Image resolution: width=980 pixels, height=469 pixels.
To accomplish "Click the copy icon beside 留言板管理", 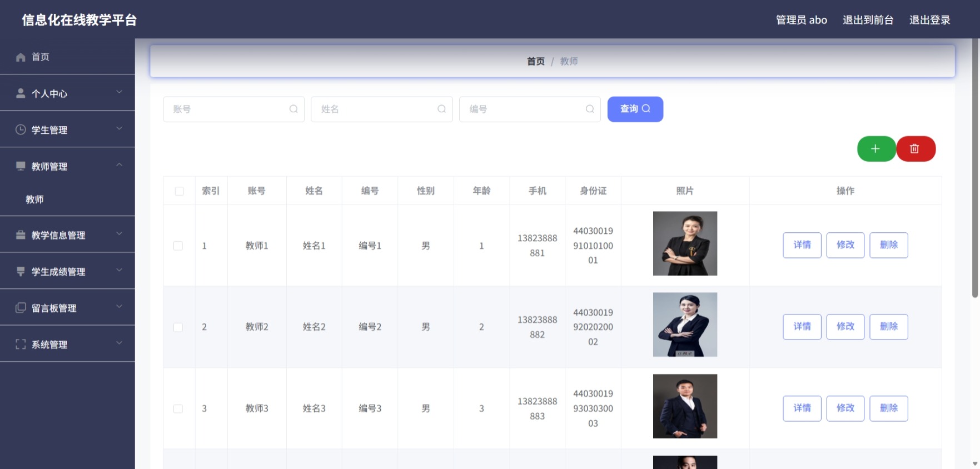I will [x=21, y=308].
